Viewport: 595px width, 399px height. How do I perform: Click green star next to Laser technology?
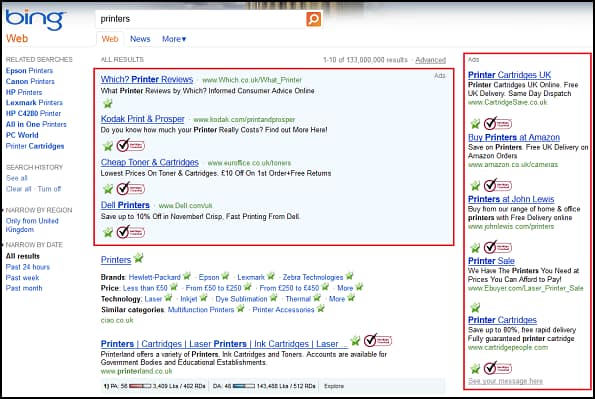(x=168, y=298)
